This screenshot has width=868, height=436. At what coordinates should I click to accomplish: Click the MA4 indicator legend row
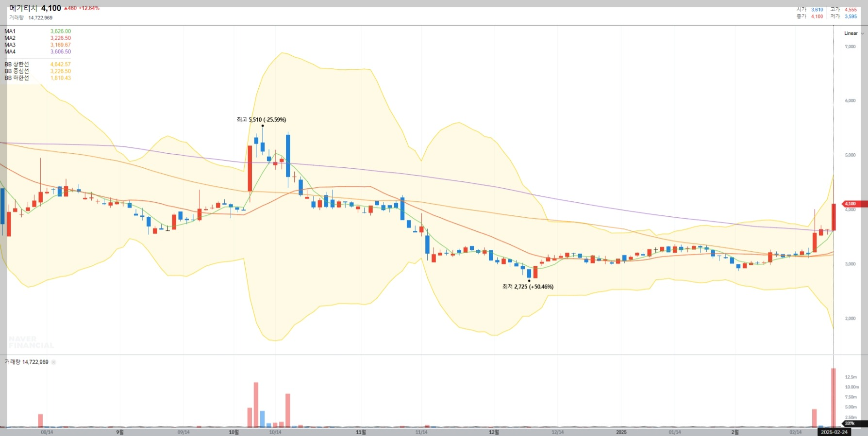coord(38,52)
